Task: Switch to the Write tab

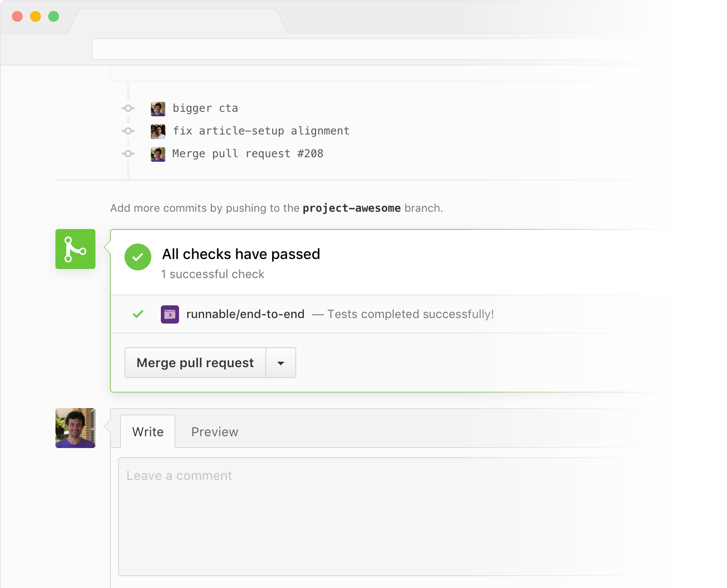Action: coord(148,432)
